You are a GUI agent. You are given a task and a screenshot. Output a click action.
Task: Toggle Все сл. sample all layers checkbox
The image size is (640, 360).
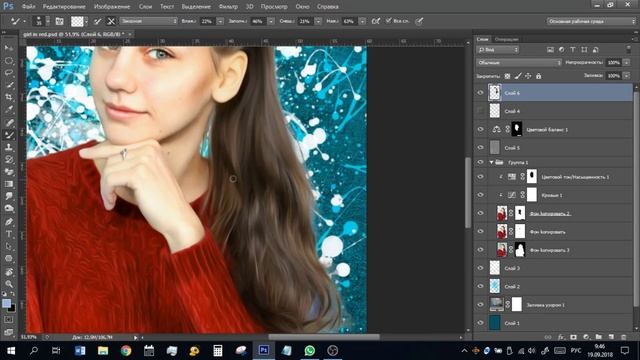tap(389, 20)
